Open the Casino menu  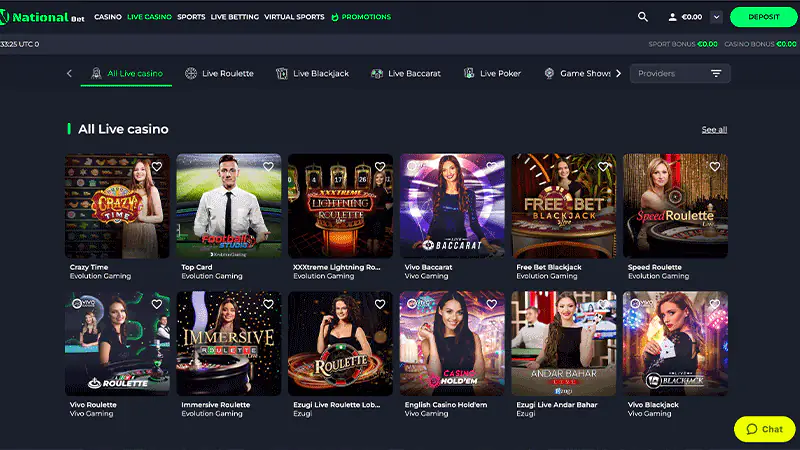[108, 17]
